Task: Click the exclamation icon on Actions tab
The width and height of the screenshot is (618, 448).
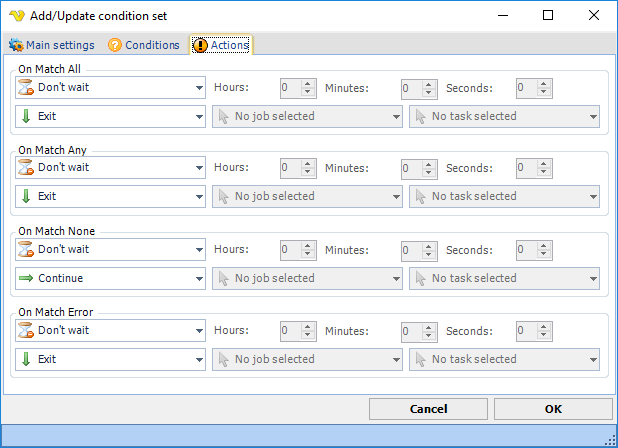Action: (200, 45)
